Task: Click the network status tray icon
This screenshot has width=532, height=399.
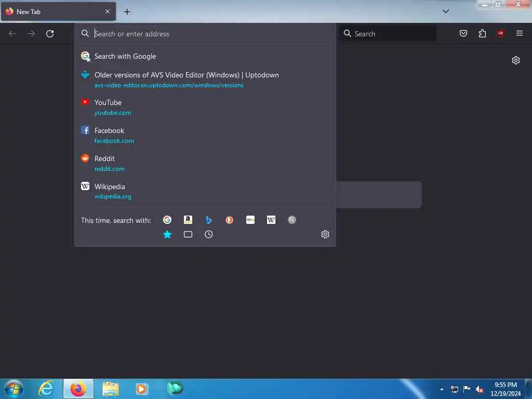Action: click(x=455, y=389)
